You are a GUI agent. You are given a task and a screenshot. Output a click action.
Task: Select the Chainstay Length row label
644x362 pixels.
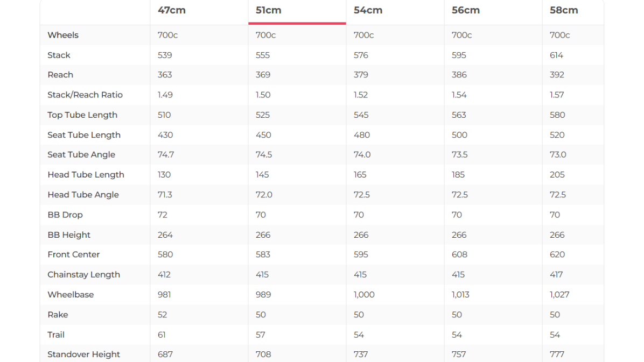click(83, 274)
